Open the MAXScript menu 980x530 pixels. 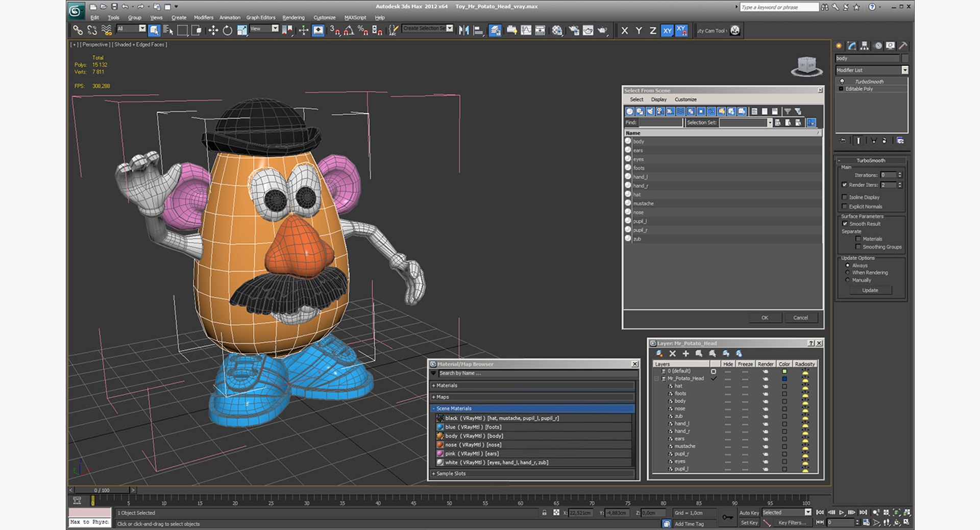click(355, 17)
